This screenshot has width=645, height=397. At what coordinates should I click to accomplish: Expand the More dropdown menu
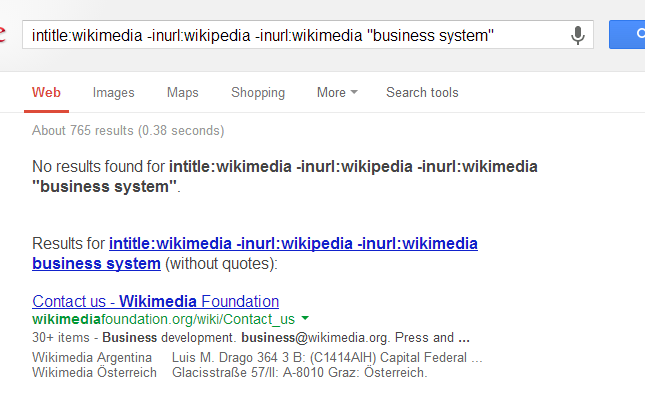point(337,93)
